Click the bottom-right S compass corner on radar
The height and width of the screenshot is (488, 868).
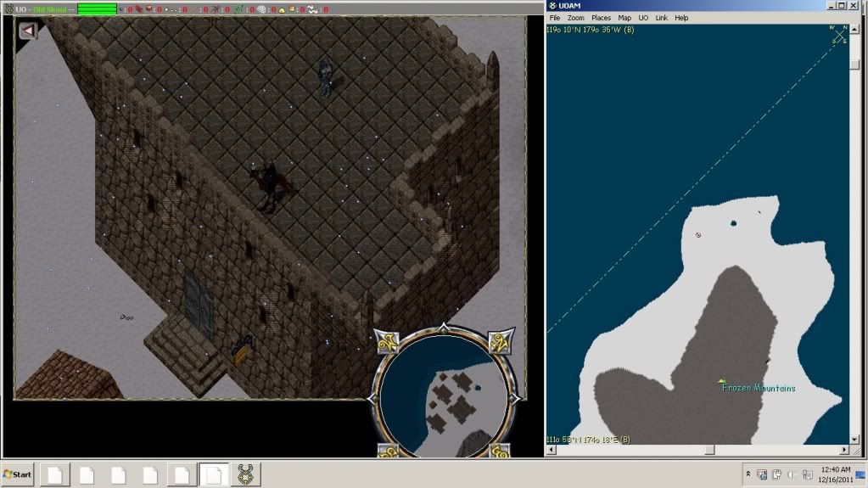(x=500, y=451)
